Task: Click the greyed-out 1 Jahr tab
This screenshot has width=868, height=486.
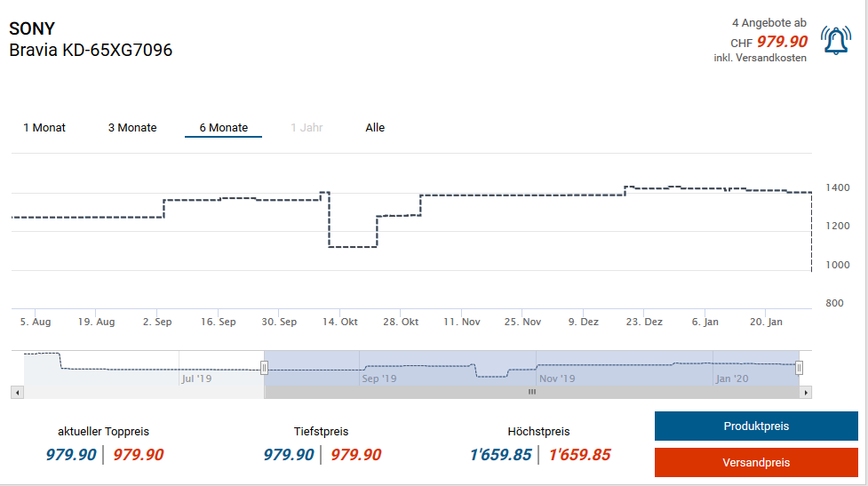Action: (307, 128)
